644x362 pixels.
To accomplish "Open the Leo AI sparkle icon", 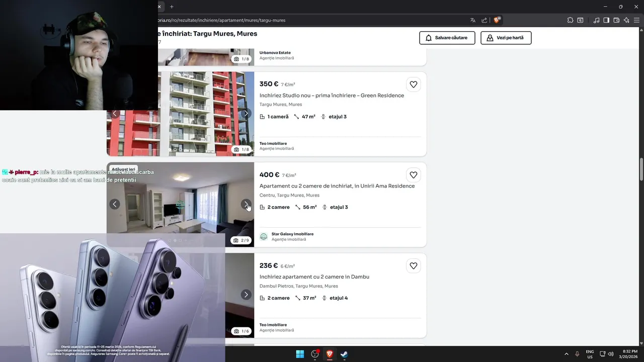I will [626, 20].
